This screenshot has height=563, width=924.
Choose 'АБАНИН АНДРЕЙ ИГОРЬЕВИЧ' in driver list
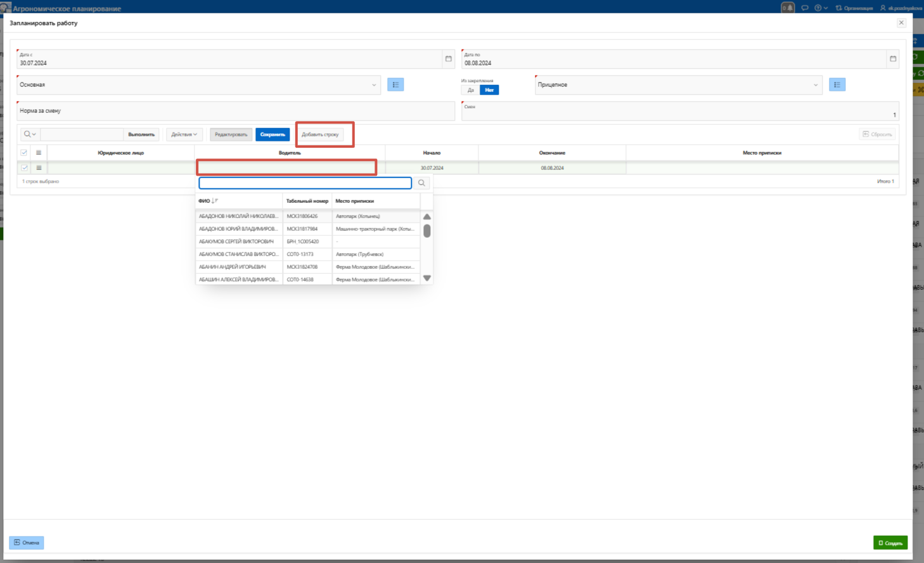[233, 267]
